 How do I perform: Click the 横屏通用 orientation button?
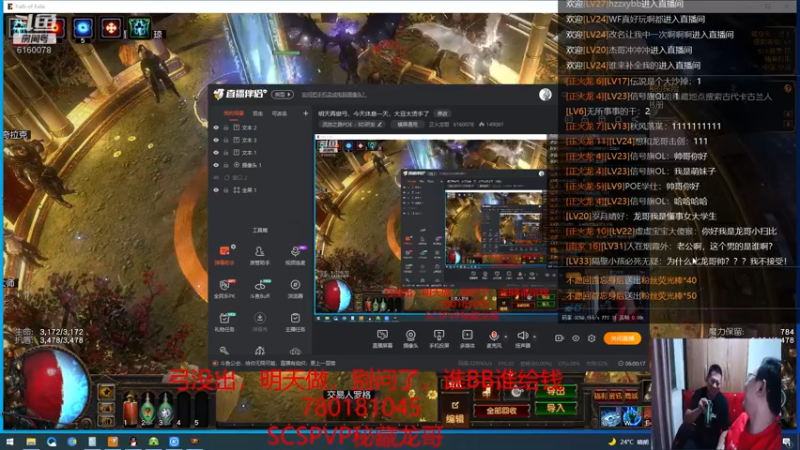pos(407,124)
